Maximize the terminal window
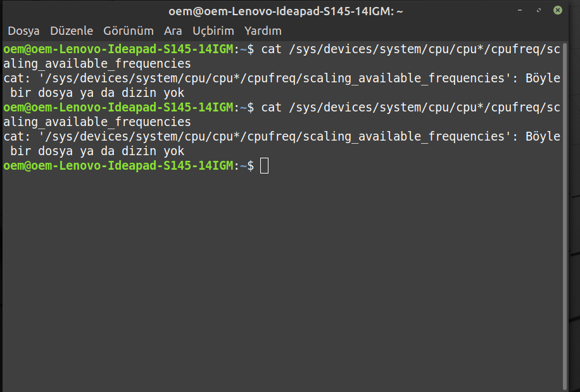The height and width of the screenshot is (392, 580). (539, 10)
